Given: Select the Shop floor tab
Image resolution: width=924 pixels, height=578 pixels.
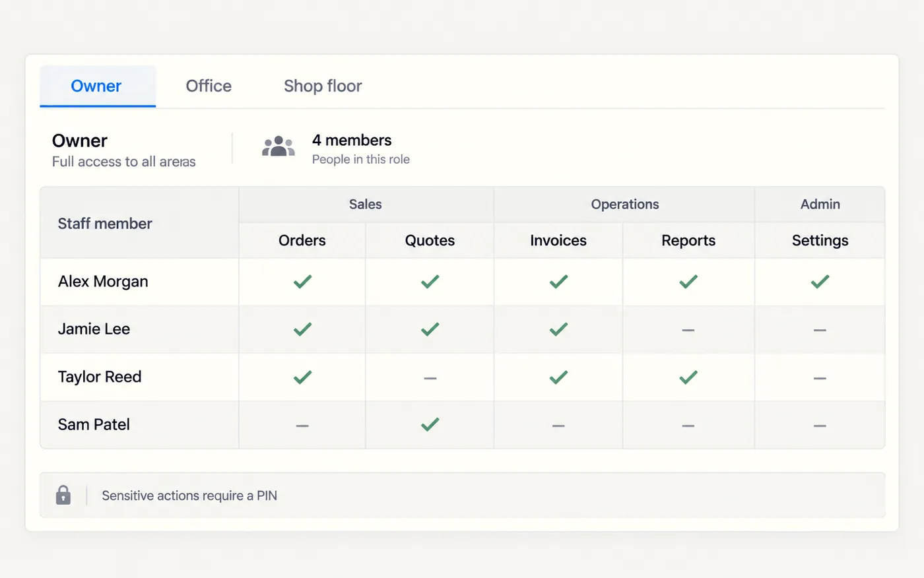Looking at the screenshot, I should (x=323, y=86).
